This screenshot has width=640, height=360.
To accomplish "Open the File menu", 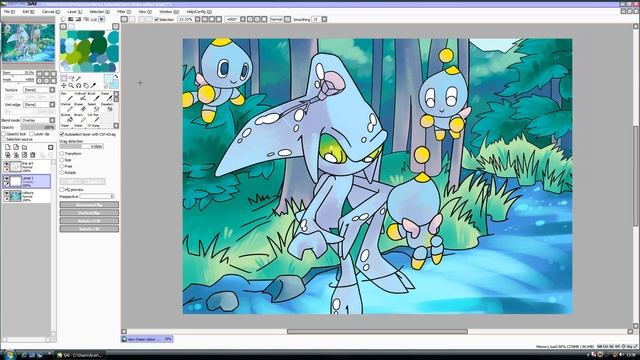I will [x=9, y=12].
